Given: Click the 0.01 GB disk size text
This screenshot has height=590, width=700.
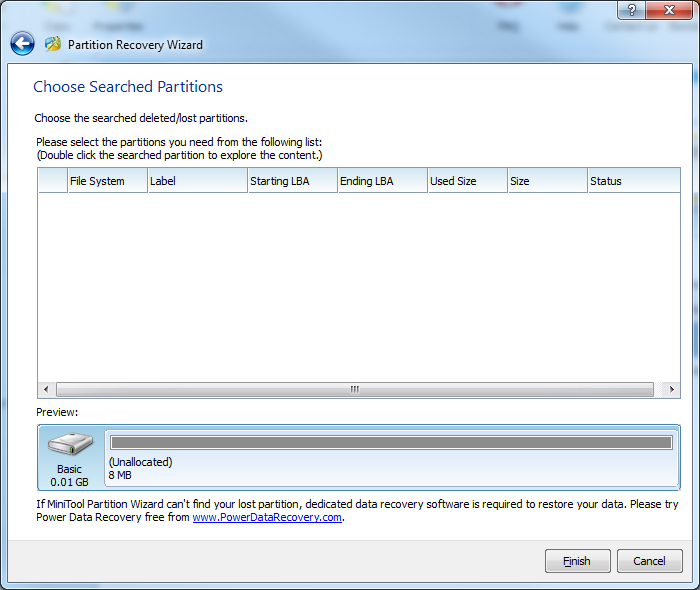Looking at the screenshot, I should 69,482.
